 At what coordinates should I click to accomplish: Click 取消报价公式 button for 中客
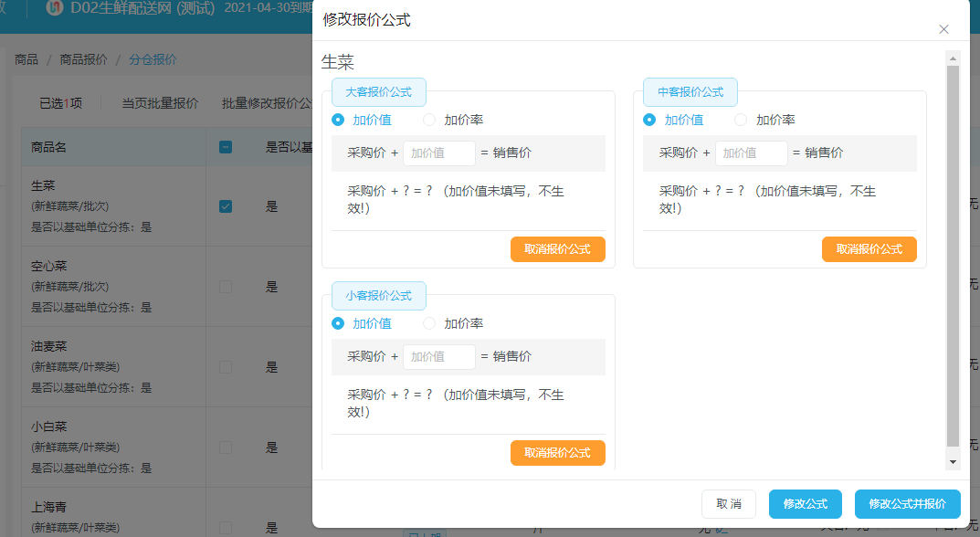point(869,248)
